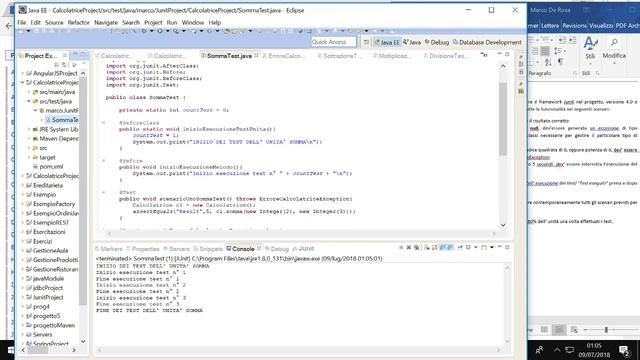Click the Project Explorer vertical scrollbar
The image size is (640, 360).
pyautogui.click(x=83, y=191)
